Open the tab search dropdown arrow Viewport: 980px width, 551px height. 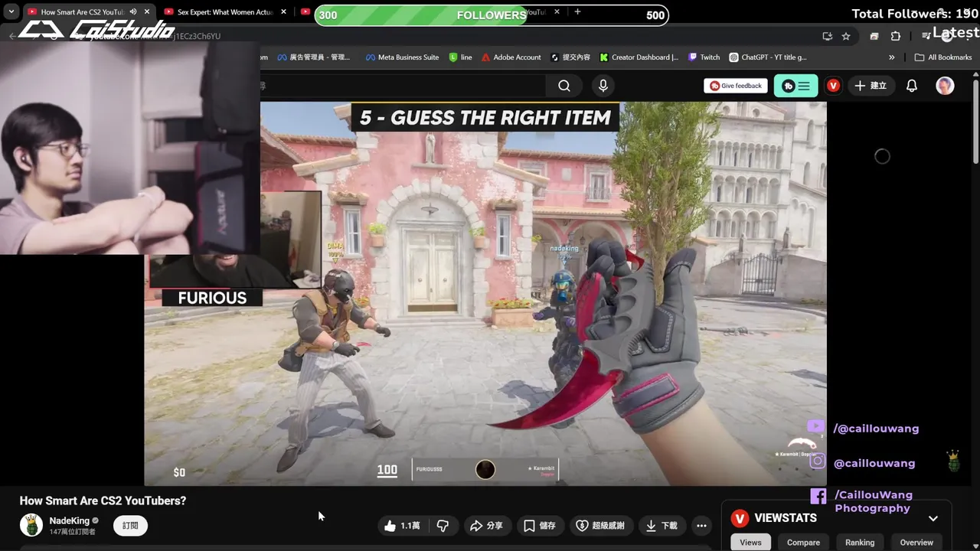11,12
